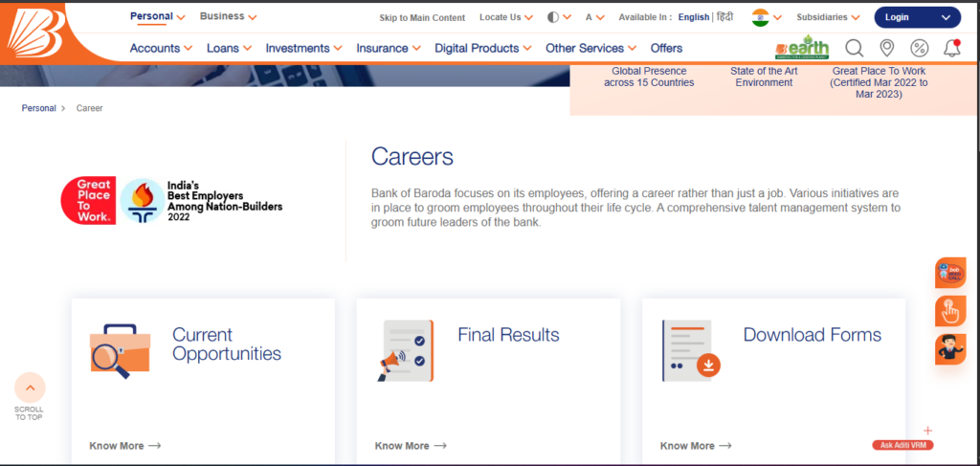Expand the Digital Products menu
980x466 pixels.
[x=483, y=48]
